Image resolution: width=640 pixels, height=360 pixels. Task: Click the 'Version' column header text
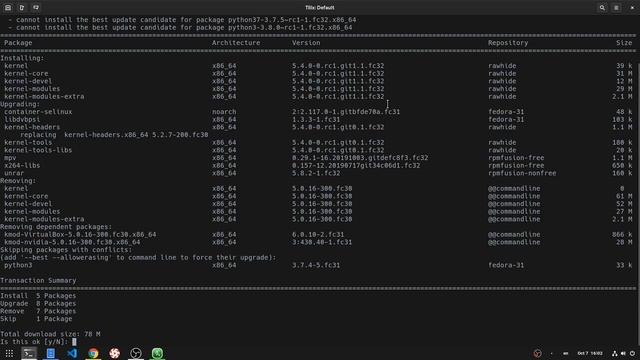306,43
